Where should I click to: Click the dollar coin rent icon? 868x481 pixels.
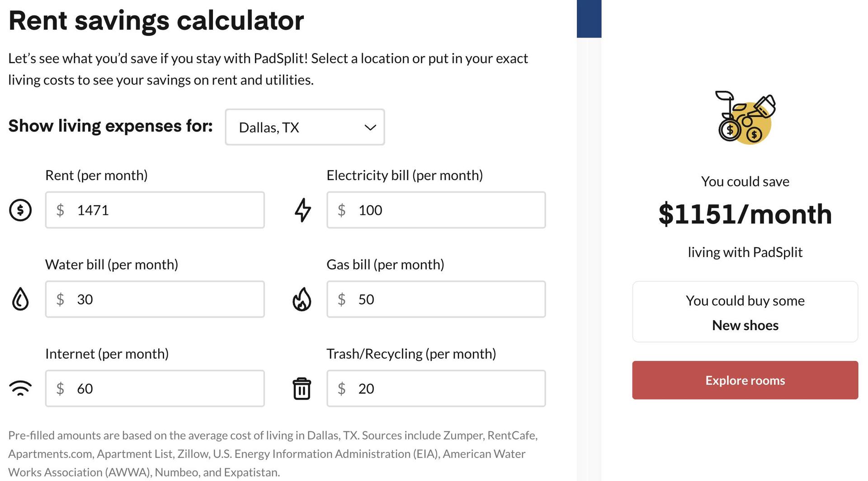coord(20,210)
